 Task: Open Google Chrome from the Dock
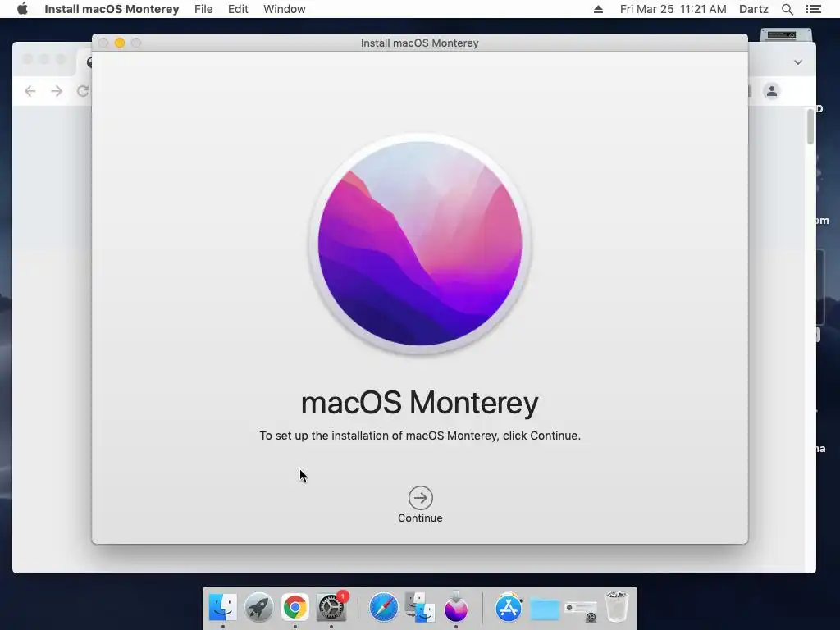click(295, 608)
